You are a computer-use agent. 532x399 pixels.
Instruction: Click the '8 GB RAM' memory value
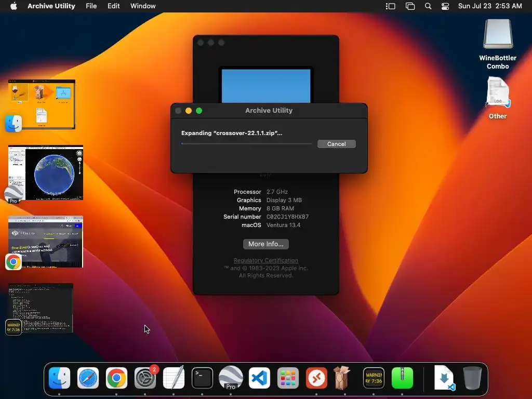[280, 208]
